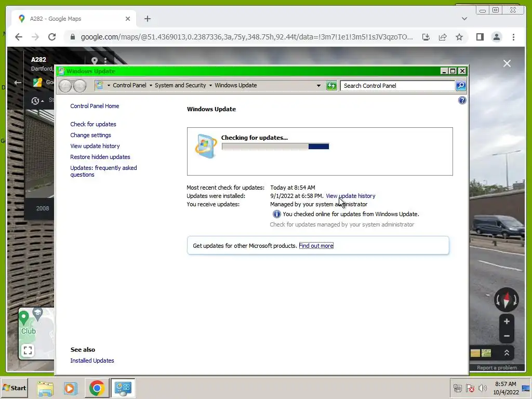Click the share page icon in Chrome
The image size is (532, 399).
pos(443,37)
